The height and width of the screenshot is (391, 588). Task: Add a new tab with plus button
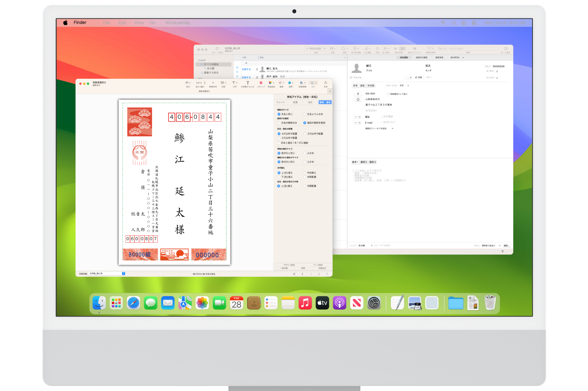(x=330, y=91)
